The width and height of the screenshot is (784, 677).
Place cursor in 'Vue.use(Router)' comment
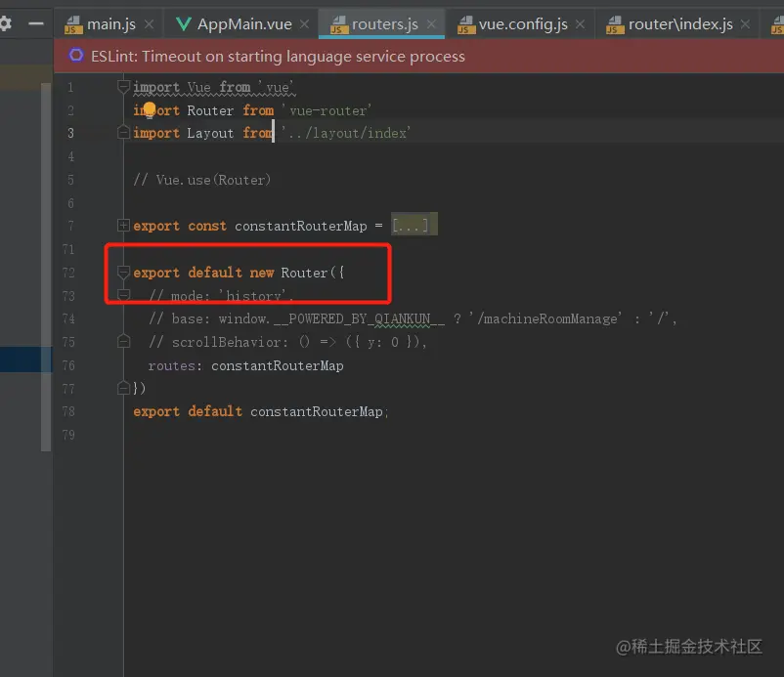pyautogui.click(x=202, y=180)
